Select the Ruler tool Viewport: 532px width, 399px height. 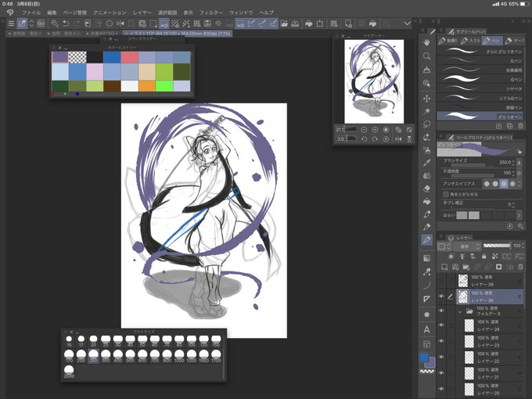pos(427,299)
